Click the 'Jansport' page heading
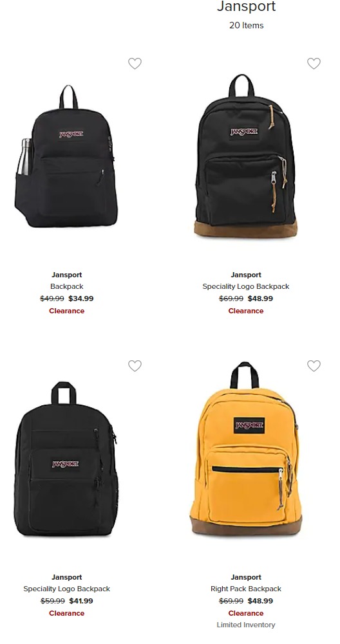The image size is (340, 644). tap(246, 6)
